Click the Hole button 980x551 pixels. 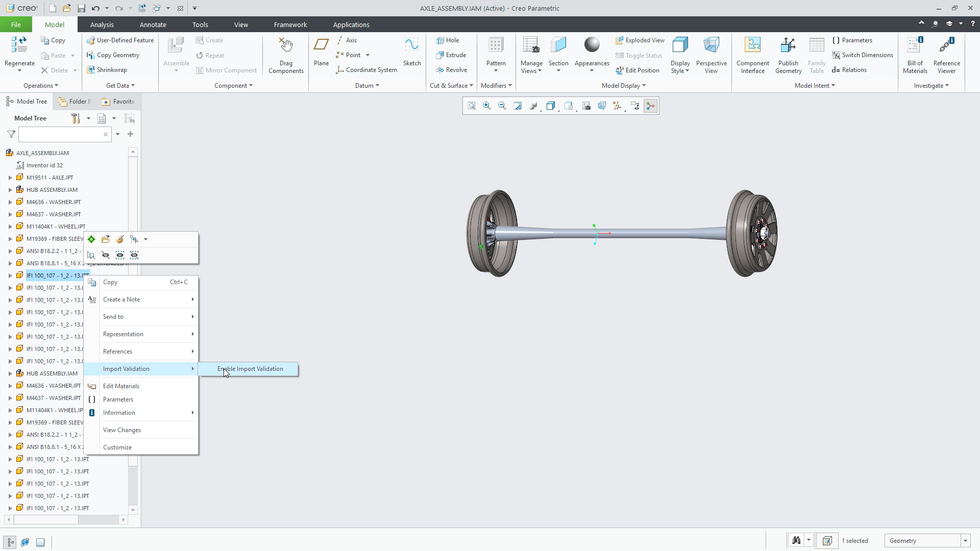pyautogui.click(x=448, y=40)
